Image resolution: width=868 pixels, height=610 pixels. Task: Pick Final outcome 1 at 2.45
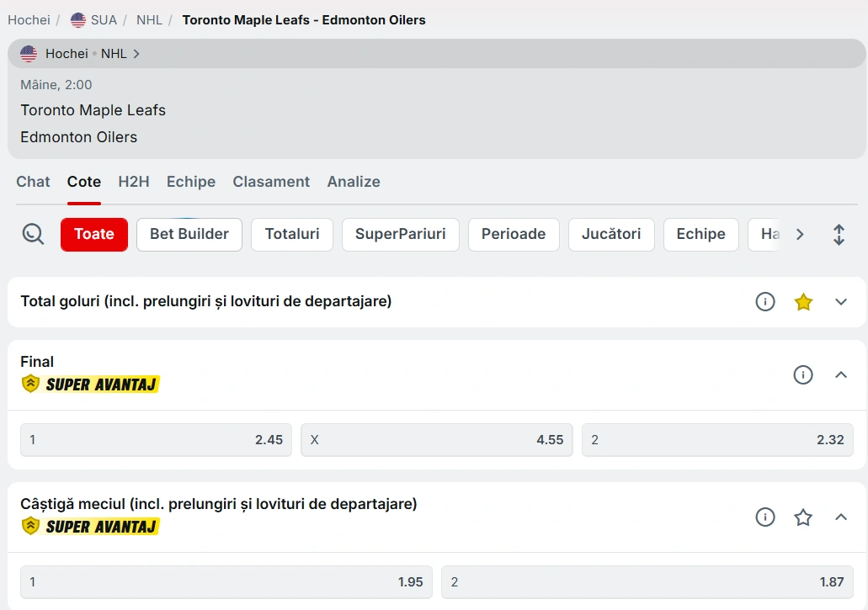tap(156, 440)
